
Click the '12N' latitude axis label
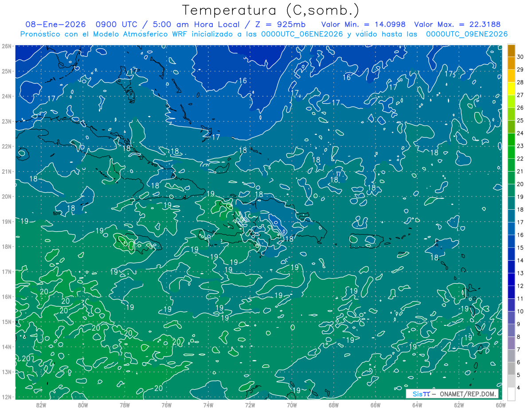tap(6, 397)
